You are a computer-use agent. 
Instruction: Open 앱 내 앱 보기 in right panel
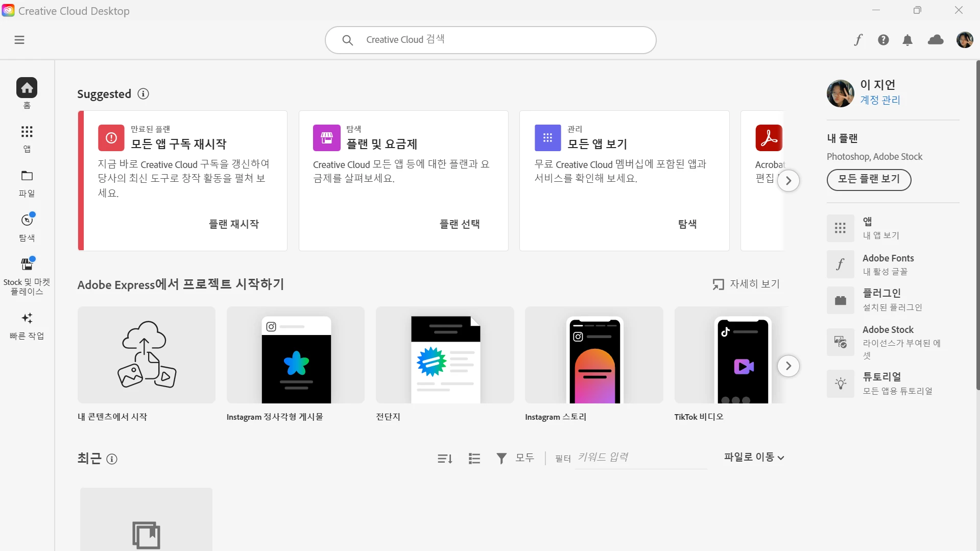(893, 228)
